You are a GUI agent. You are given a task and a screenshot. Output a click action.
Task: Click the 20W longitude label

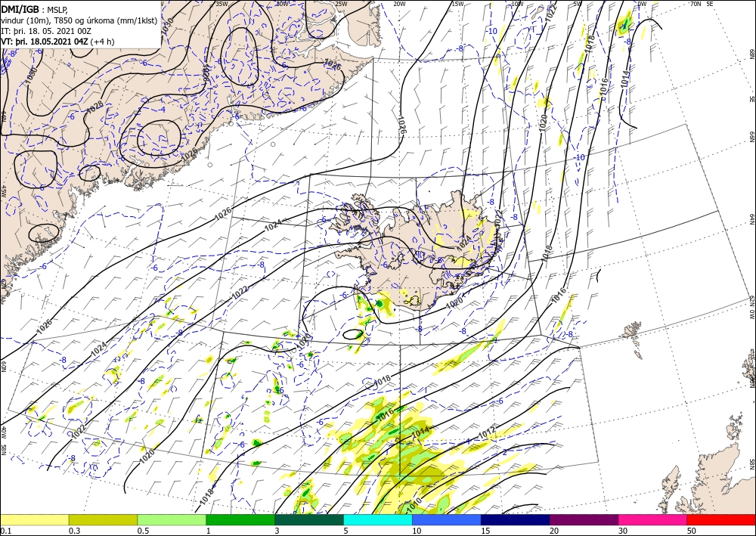point(399,4)
